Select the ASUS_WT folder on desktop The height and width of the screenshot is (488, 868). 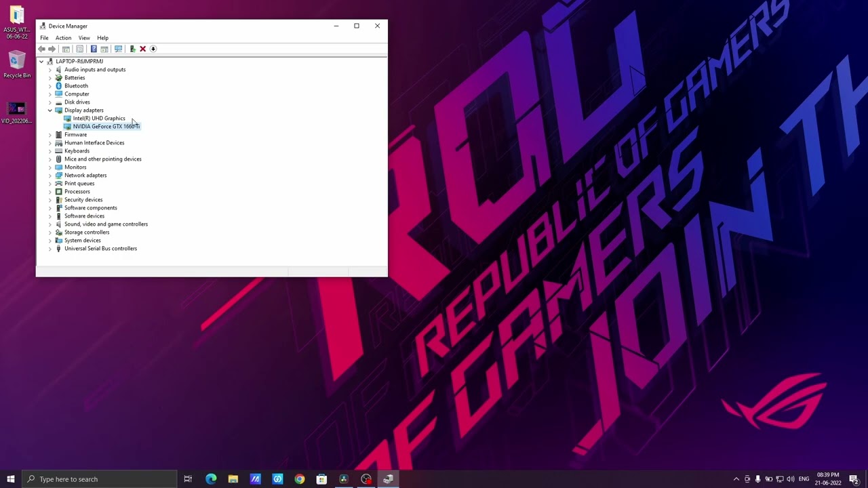[x=17, y=23]
